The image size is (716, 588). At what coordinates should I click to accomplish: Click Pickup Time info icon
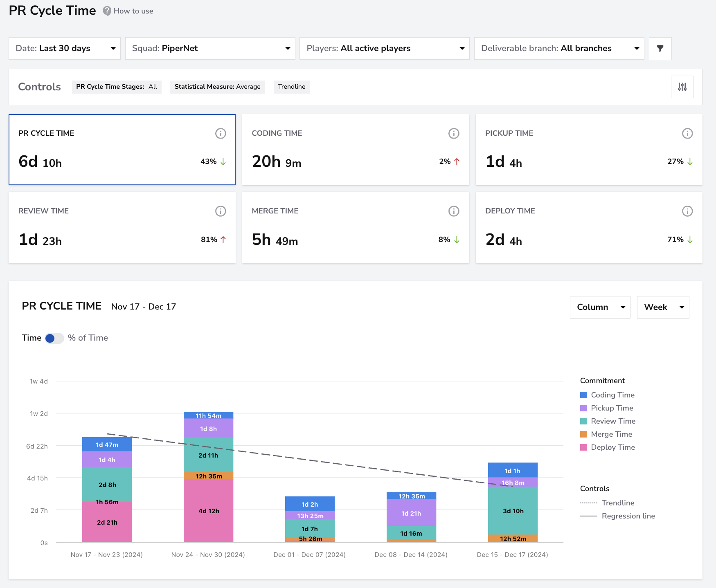click(x=687, y=133)
